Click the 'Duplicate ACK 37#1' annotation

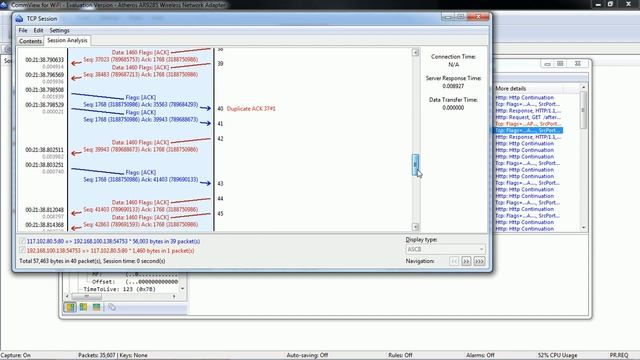tap(251, 109)
